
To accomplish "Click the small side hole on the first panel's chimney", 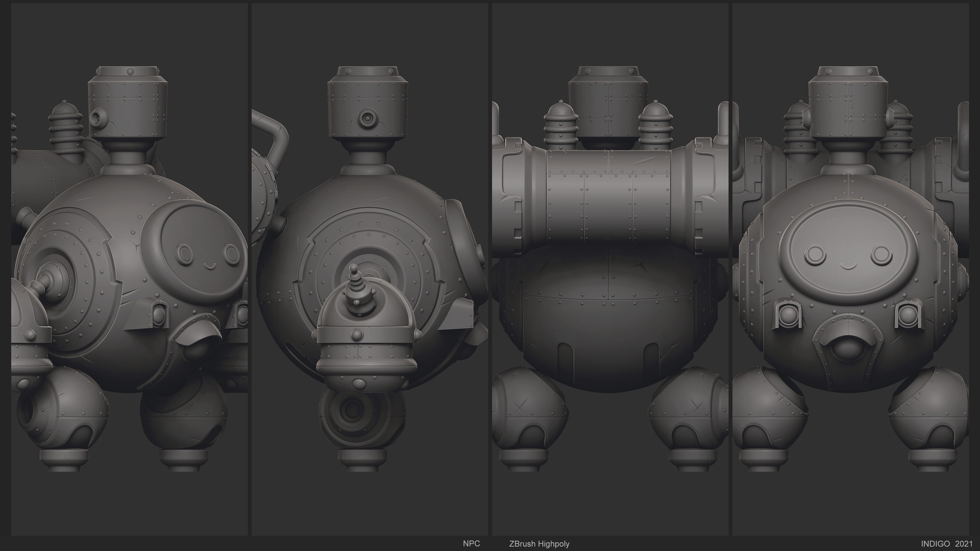I will (x=96, y=119).
